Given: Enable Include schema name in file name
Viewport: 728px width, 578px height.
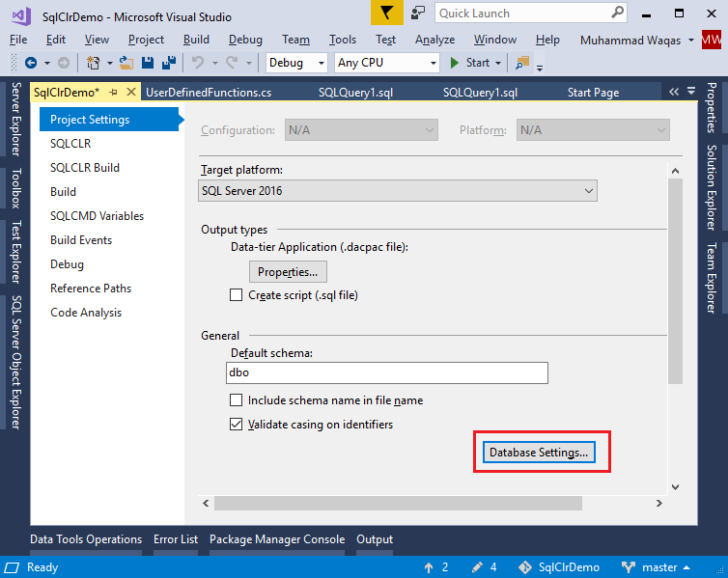Looking at the screenshot, I should click(236, 399).
